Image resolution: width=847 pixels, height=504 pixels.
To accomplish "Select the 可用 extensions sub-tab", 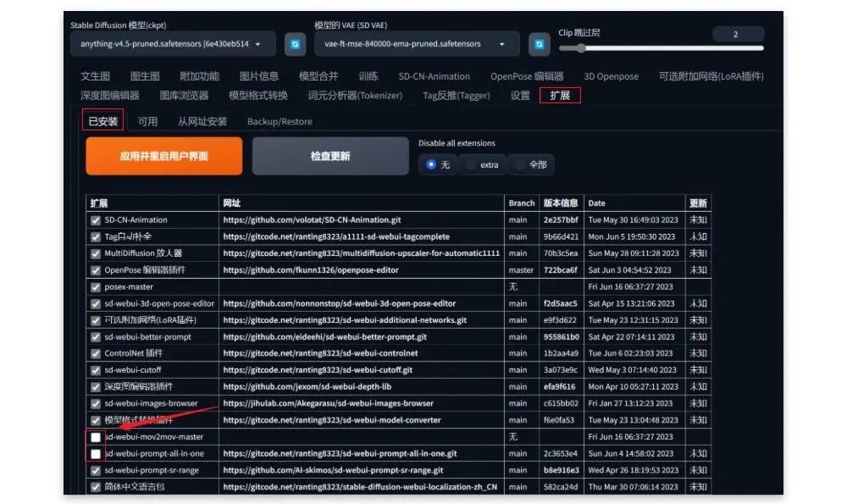I will [x=147, y=121].
